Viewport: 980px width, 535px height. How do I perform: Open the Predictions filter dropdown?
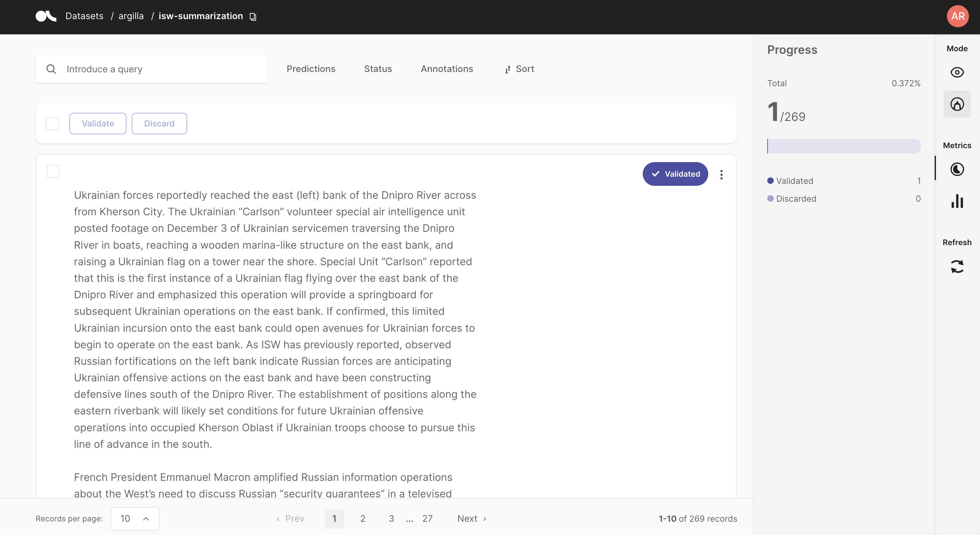click(x=311, y=69)
